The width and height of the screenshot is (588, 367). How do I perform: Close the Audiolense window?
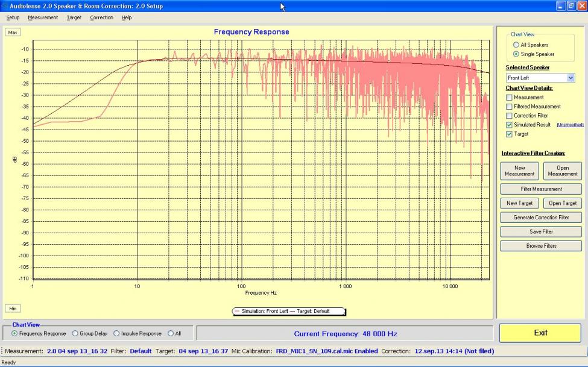pos(582,6)
